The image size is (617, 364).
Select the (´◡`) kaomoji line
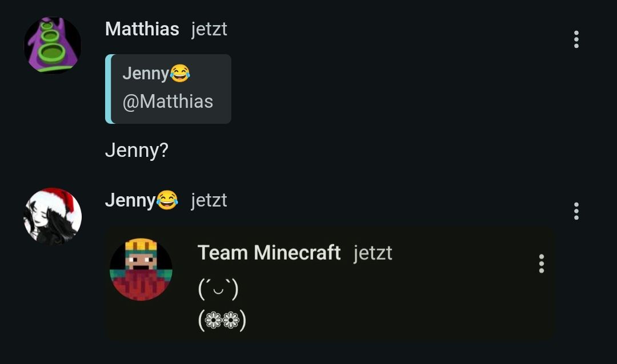[x=218, y=289]
